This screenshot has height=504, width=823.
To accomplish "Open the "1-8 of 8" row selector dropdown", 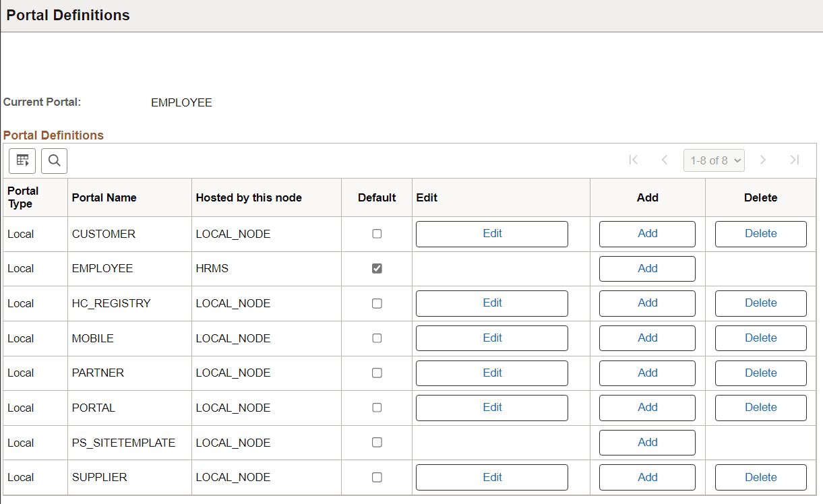I will tap(714, 160).
